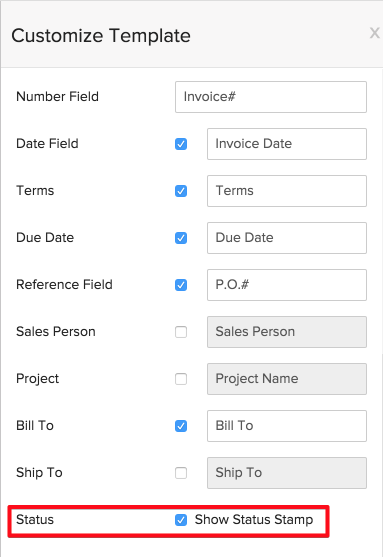Uncheck the Reference Field checkbox

(x=181, y=285)
